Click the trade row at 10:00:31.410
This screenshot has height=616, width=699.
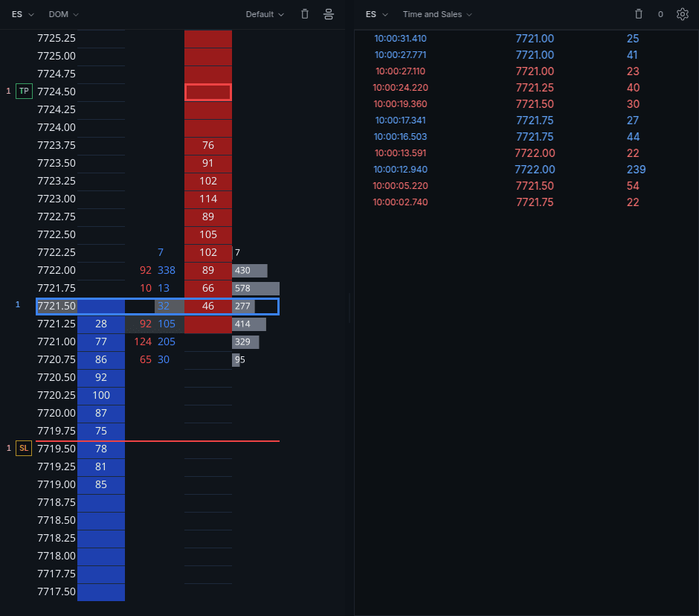pos(526,39)
